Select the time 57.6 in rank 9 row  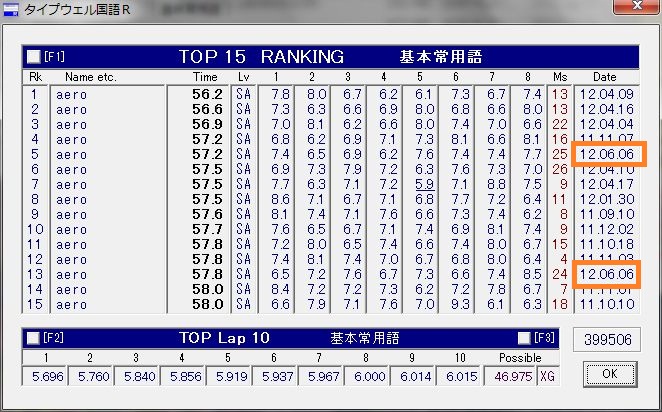(x=207, y=214)
